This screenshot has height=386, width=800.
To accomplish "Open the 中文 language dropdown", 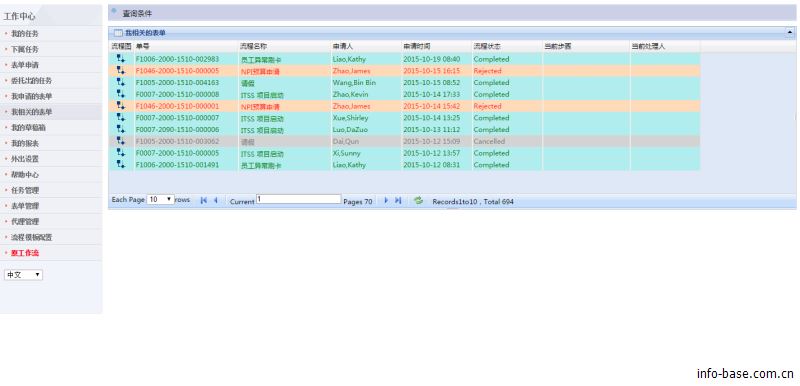I will click(23, 275).
